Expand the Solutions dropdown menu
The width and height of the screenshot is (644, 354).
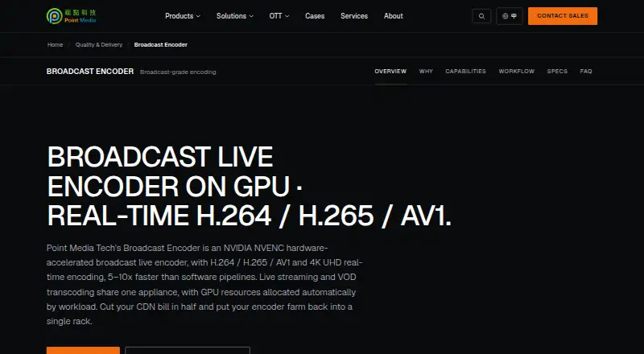[x=235, y=16]
